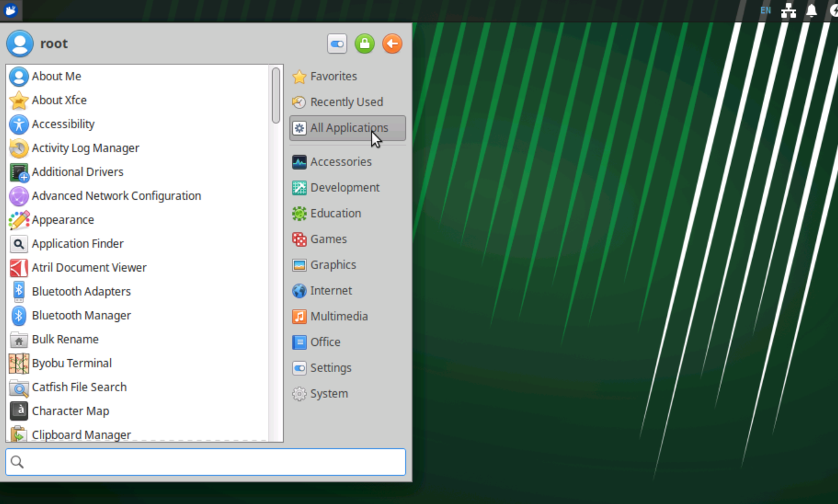Focus the menu search input field
The height and width of the screenshot is (504, 838).
pos(205,462)
